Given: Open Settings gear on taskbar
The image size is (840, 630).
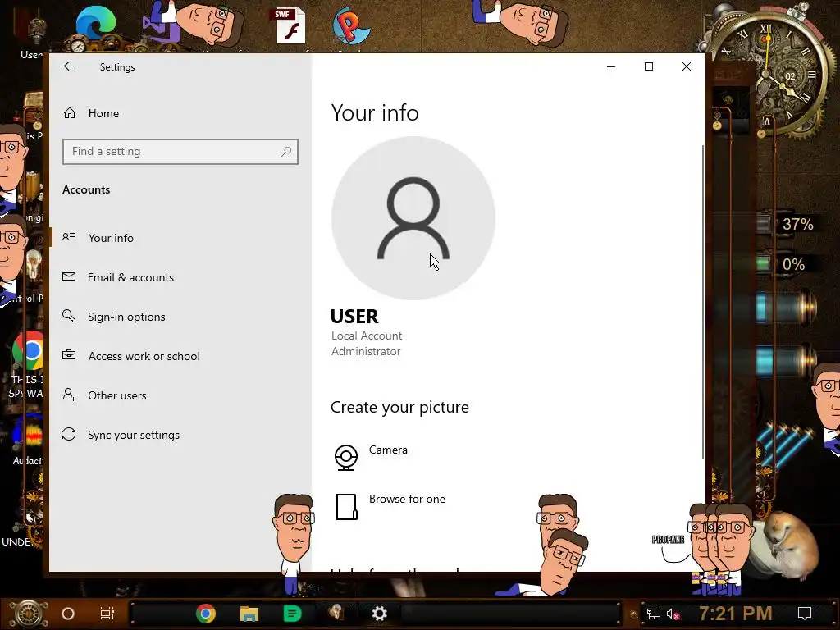Looking at the screenshot, I should pyautogui.click(x=379, y=614).
